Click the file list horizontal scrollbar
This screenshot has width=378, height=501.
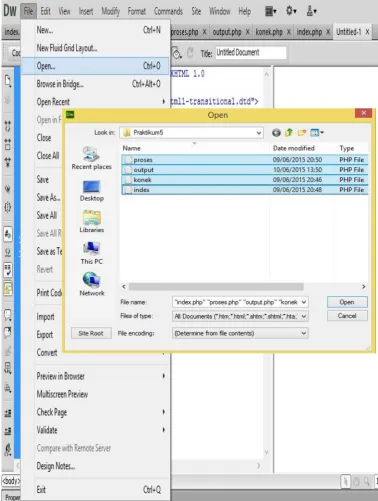[x=216, y=287]
